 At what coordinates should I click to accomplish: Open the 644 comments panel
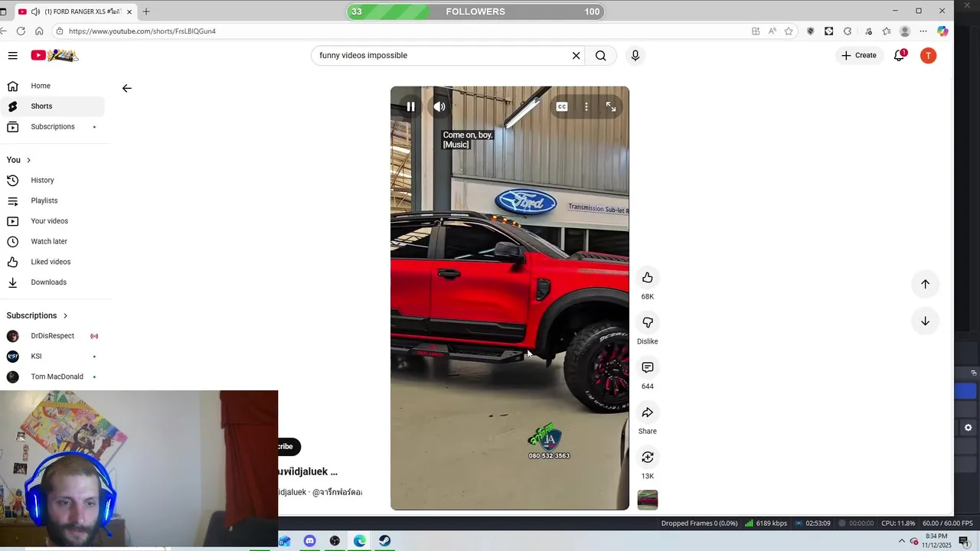pyautogui.click(x=648, y=367)
